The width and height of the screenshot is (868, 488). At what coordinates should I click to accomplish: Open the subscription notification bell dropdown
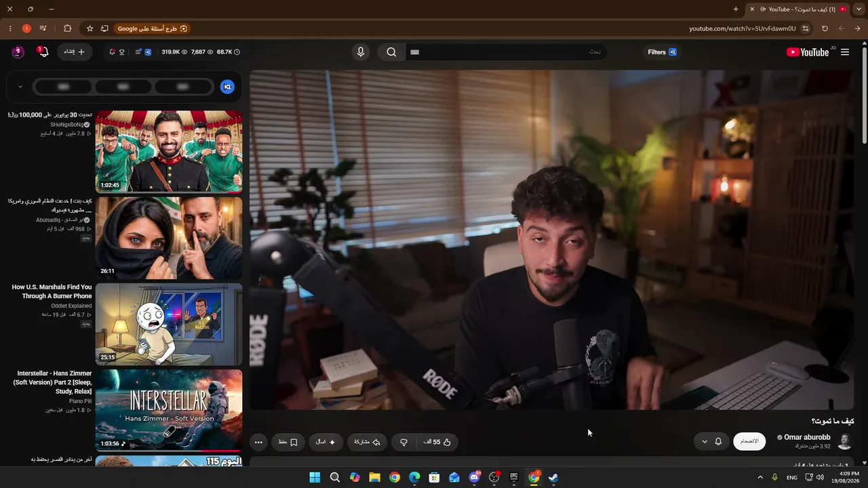tap(711, 441)
